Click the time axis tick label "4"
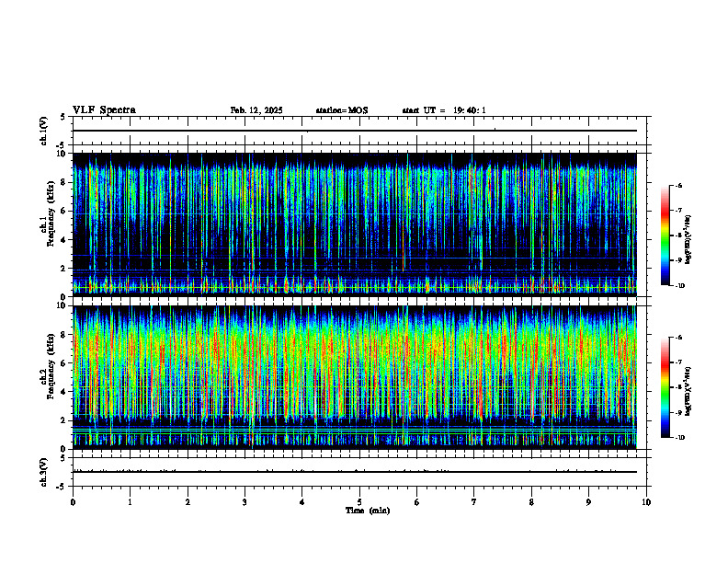 click(302, 502)
